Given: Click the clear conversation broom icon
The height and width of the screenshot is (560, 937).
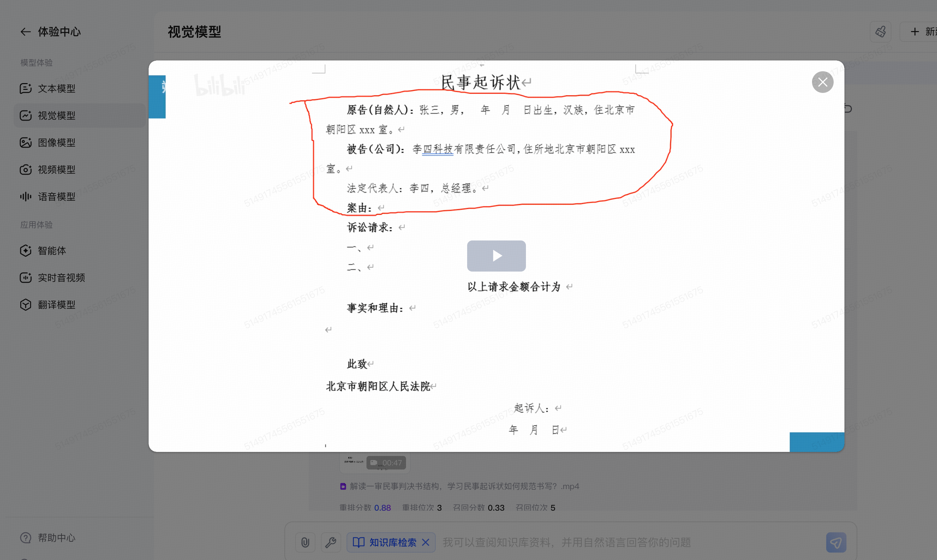Looking at the screenshot, I should coord(880,32).
